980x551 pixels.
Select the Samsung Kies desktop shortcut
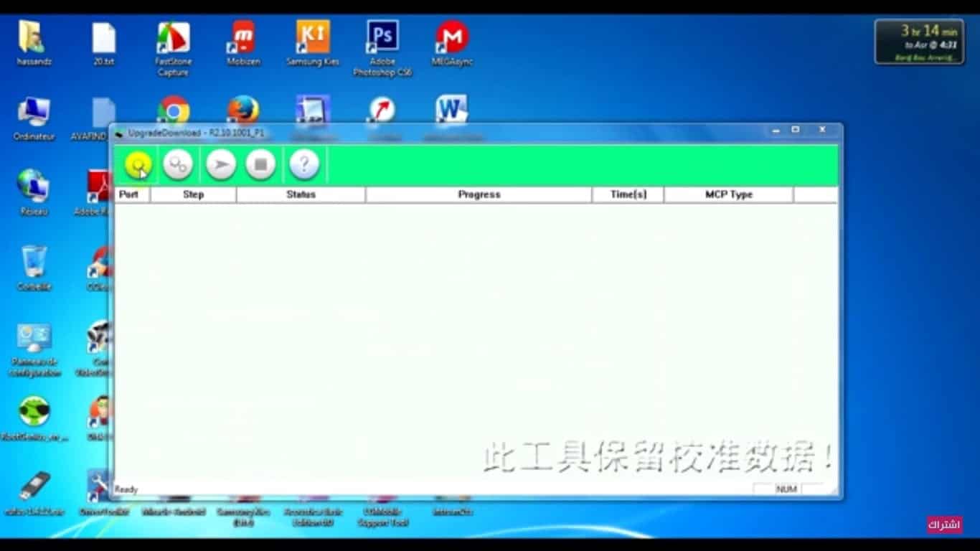313,44
